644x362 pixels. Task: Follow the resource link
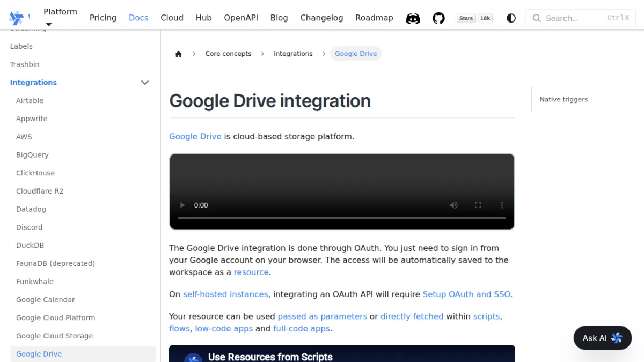coord(251,272)
